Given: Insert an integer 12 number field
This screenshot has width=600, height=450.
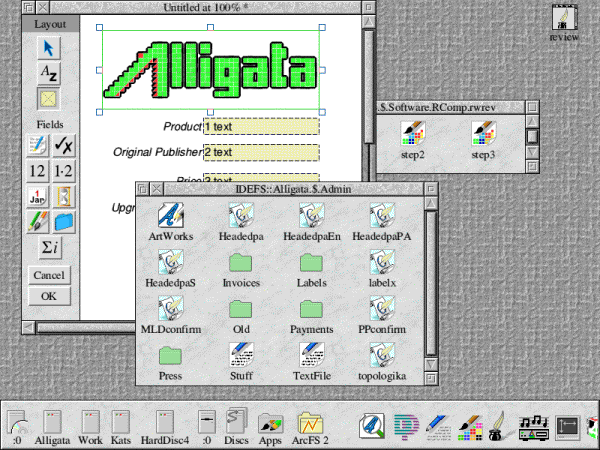Looking at the screenshot, I should coord(36,171).
